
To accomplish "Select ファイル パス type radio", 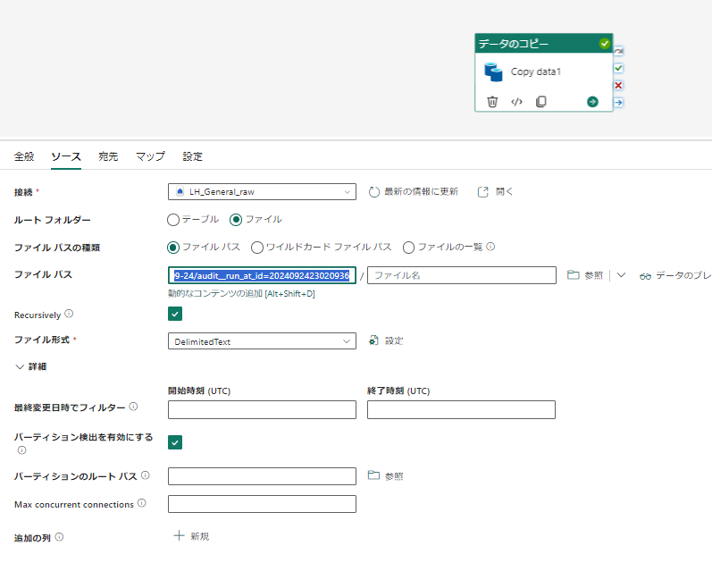I will coord(173,248).
